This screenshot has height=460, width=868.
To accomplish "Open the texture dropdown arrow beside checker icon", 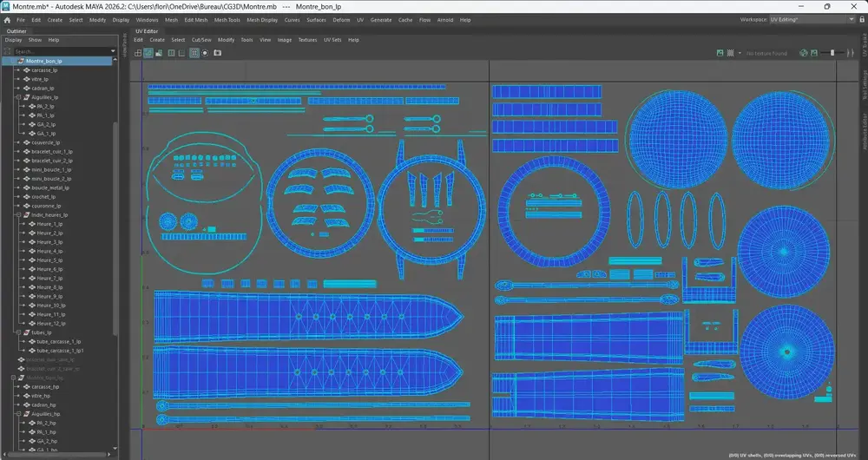I will coord(740,53).
